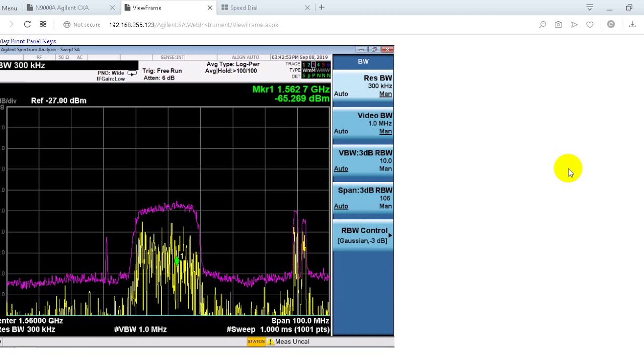Open the browser Menu button
This screenshot has width=644, height=362.
(x=9, y=8)
